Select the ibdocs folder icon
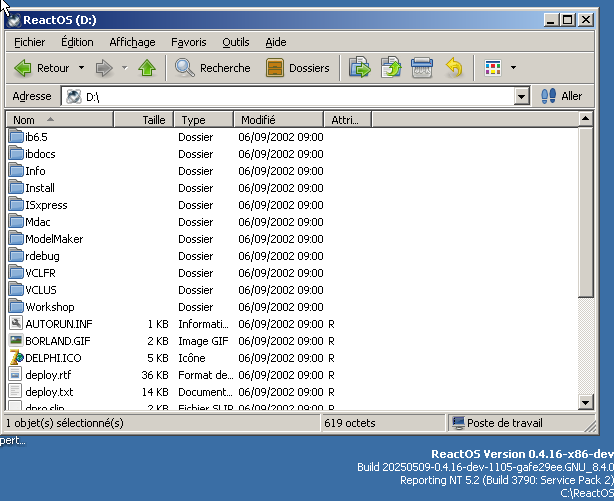The width and height of the screenshot is (614, 501). 16,154
